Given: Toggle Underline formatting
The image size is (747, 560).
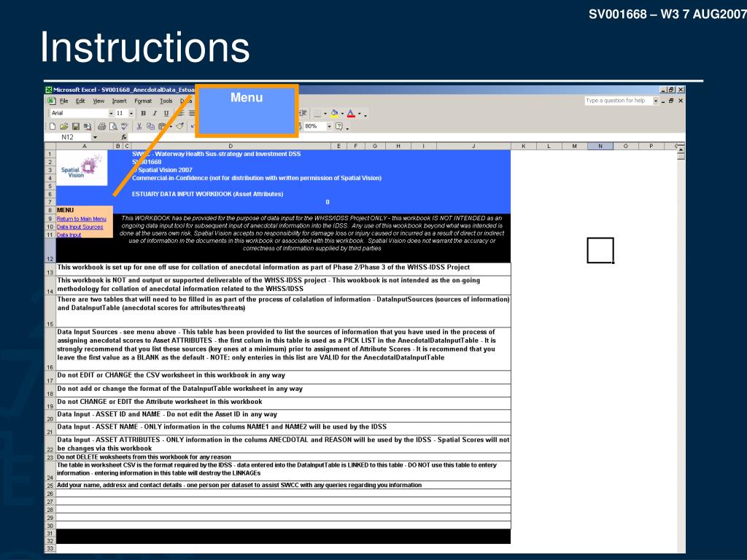Looking at the screenshot, I should (166, 113).
